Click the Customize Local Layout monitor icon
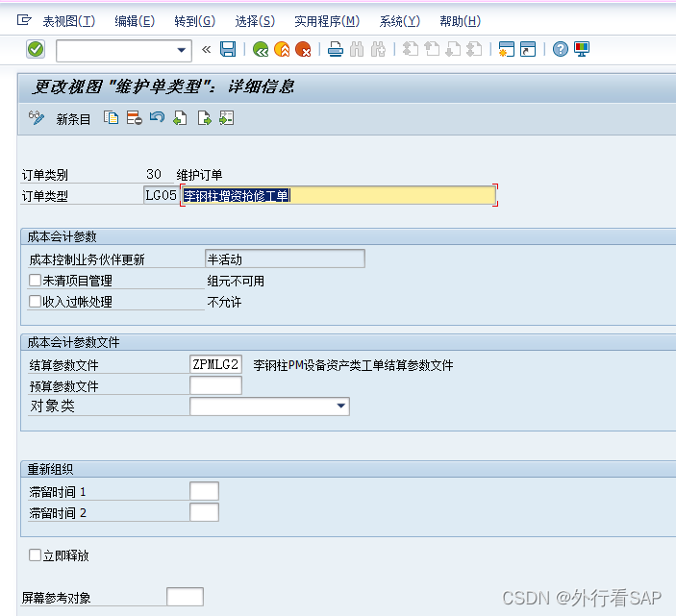 pos(582,49)
